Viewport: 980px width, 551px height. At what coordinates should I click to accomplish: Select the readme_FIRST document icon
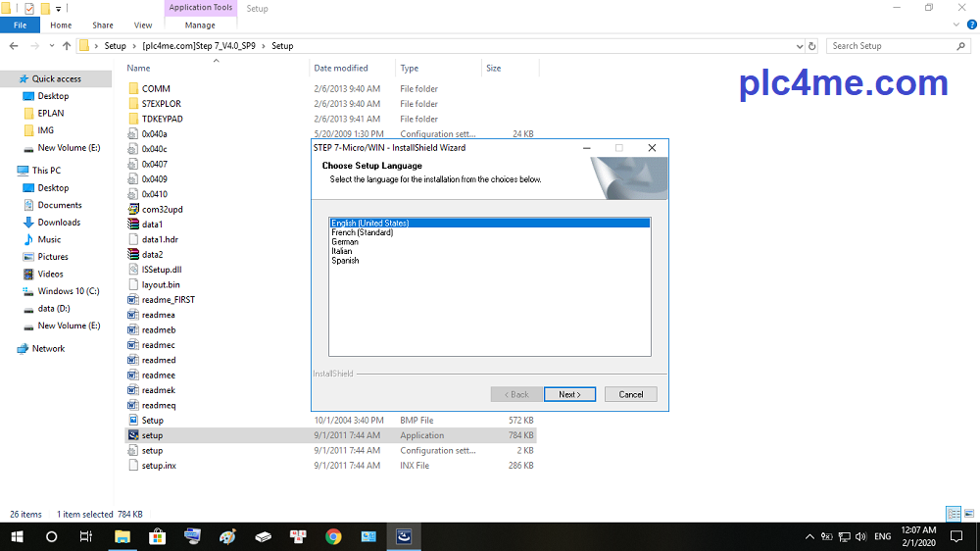click(x=133, y=300)
